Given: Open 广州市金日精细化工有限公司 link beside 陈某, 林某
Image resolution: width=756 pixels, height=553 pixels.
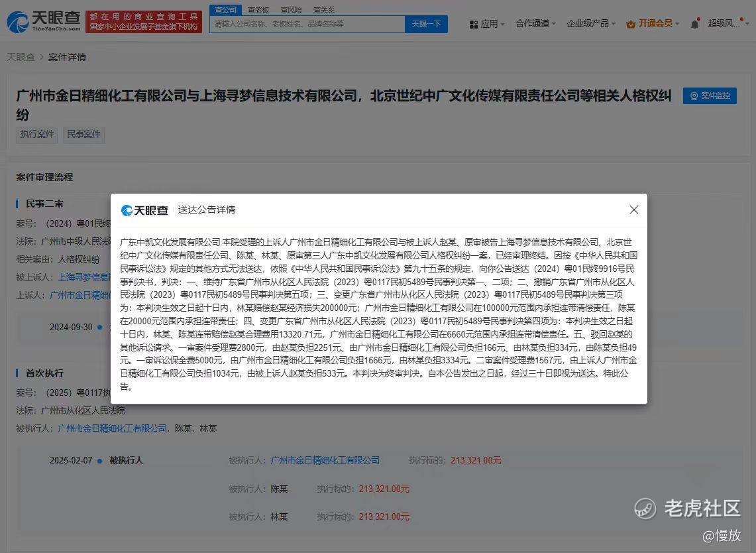Looking at the screenshot, I should point(113,428).
